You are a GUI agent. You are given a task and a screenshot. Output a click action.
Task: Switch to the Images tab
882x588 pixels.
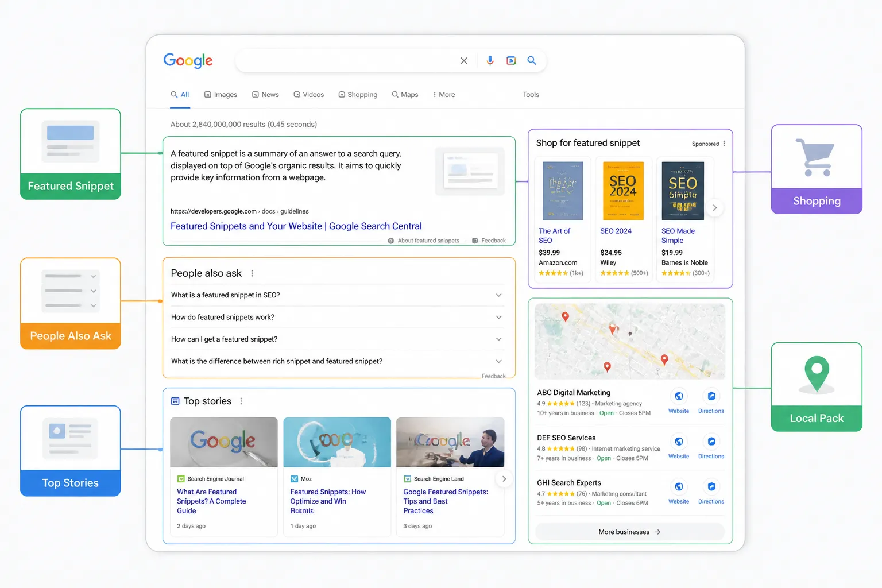[x=220, y=95]
